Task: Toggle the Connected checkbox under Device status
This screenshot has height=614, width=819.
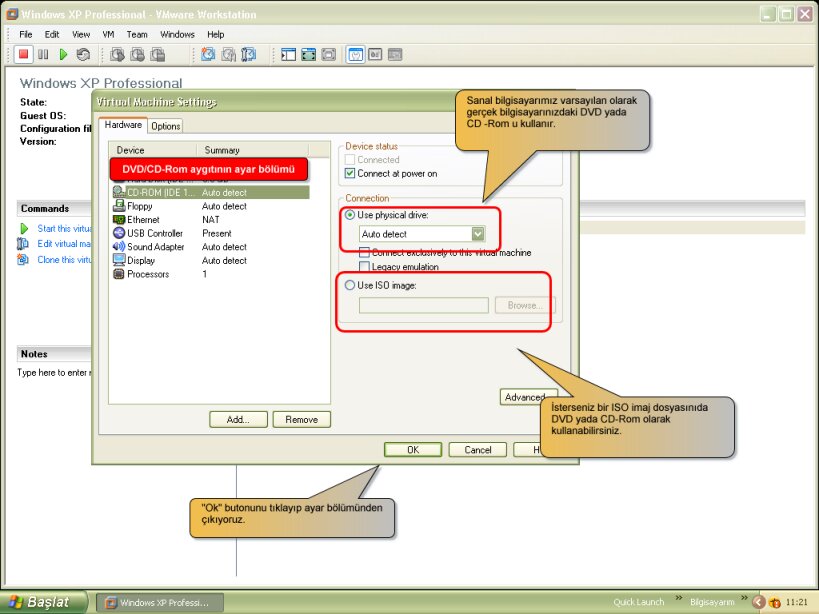Action: point(350,159)
